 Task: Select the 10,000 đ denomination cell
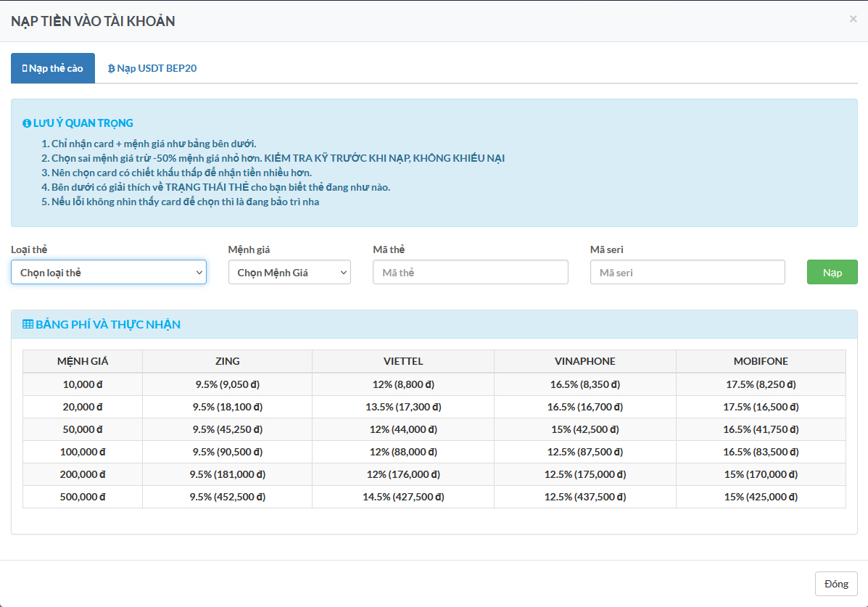click(x=83, y=384)
